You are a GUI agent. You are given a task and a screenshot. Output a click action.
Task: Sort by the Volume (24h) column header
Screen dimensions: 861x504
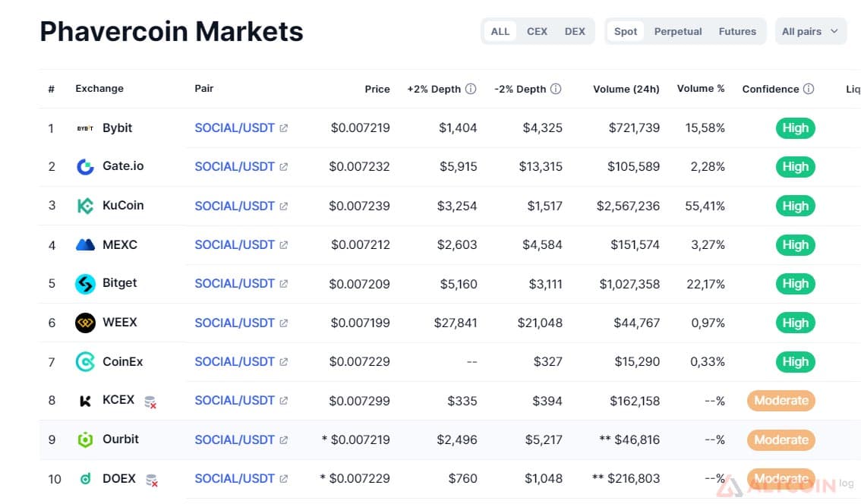pos(626,89)
